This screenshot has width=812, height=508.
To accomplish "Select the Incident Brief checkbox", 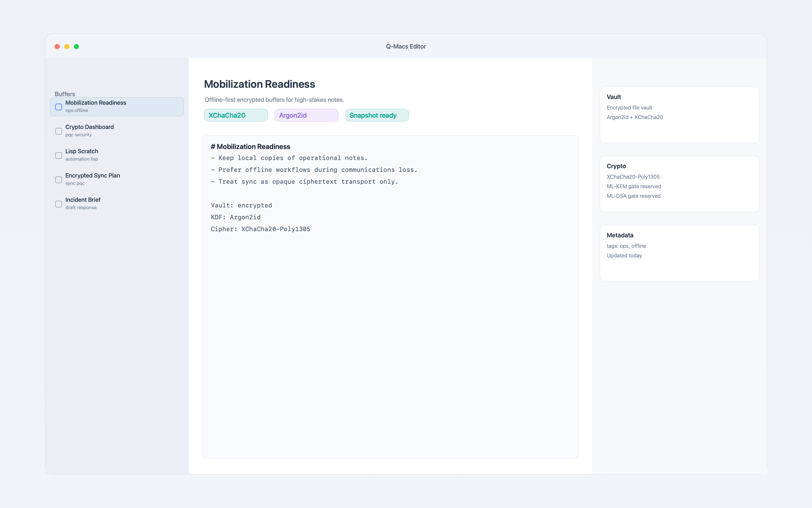I will click(x=58, y=204).
